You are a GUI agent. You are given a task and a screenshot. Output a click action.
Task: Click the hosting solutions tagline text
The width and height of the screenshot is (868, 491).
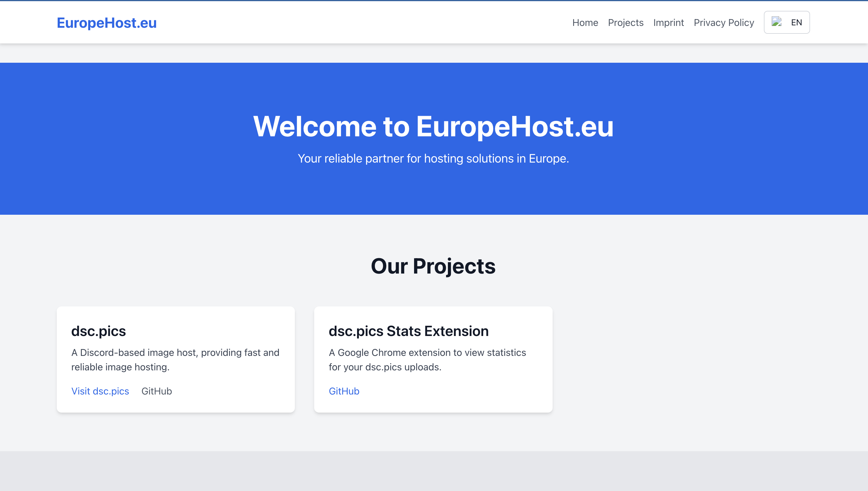click(433, 158)
